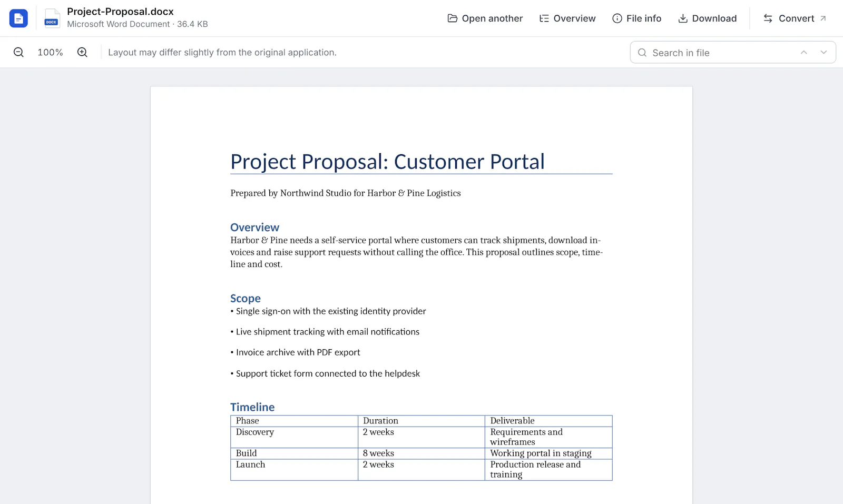The height and width of the screenshot is (504, 843).
Task: Click 'Requirements and wireframes' deliverable cell
Action: [x=548, y=437]
